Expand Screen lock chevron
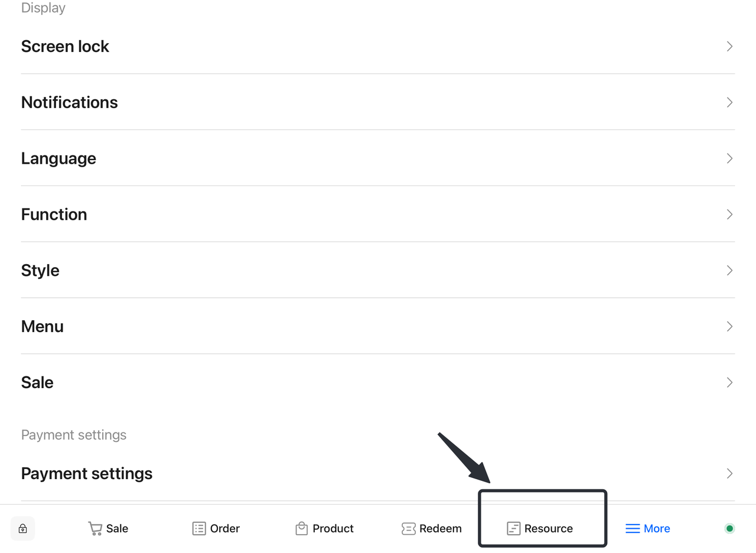 (x=729, y=47)
